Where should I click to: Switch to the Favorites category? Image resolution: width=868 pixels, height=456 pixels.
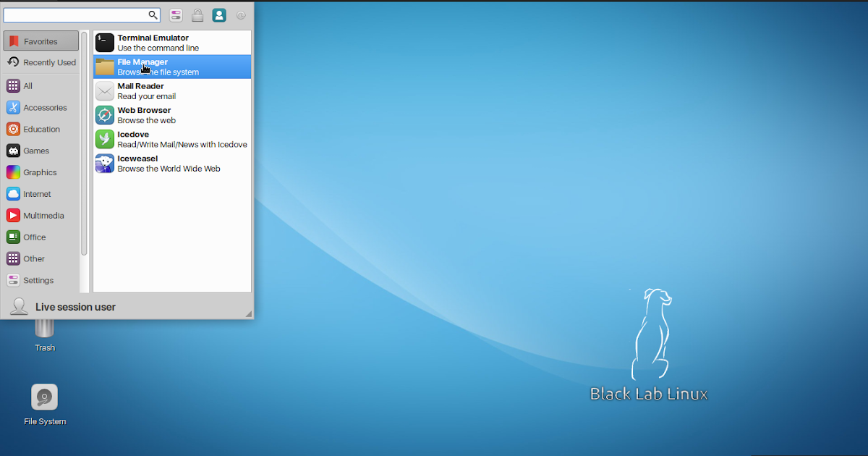point(41,41)
